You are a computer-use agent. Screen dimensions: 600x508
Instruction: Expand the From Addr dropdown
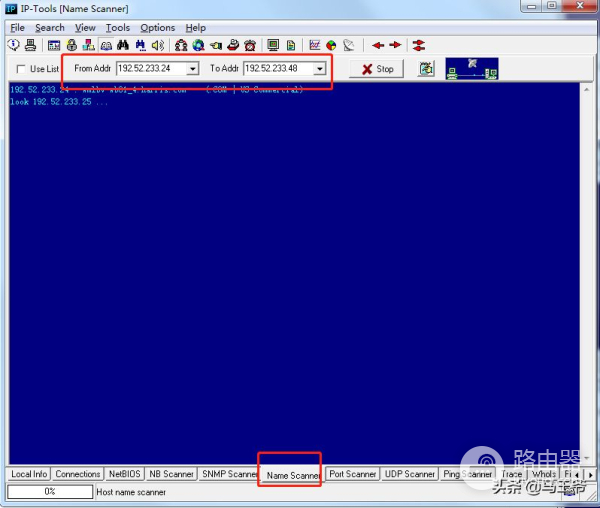pos(192,69)
